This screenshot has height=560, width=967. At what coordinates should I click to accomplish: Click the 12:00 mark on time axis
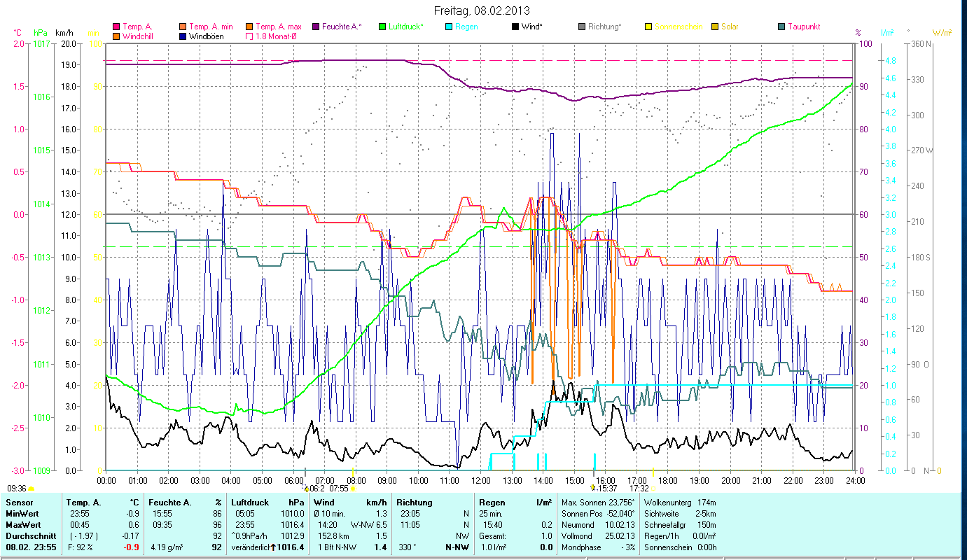pos(480,481)
